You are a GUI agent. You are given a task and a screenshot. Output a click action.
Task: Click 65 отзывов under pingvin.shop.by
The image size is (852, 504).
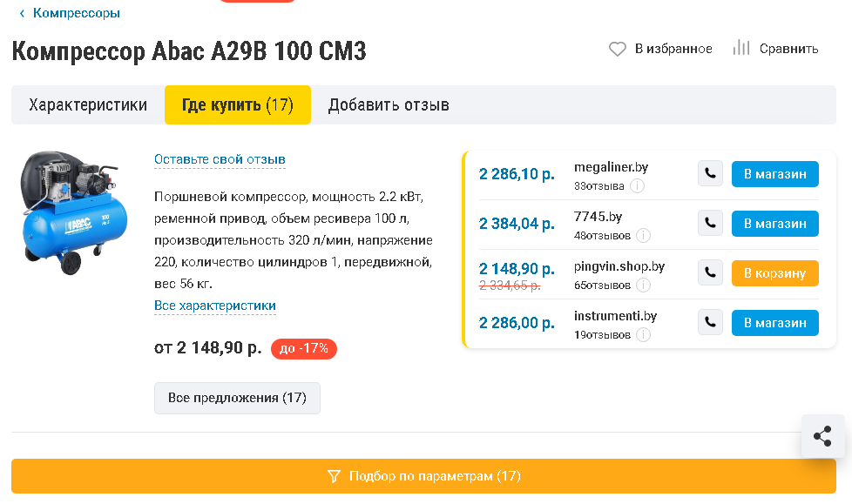[x=602, y=286]
